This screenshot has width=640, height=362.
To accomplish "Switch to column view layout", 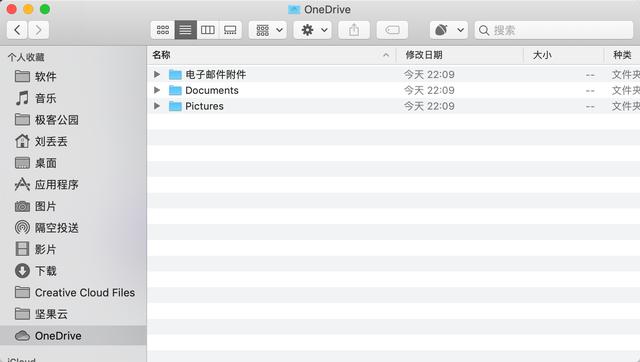I will [x=208, y=30].
